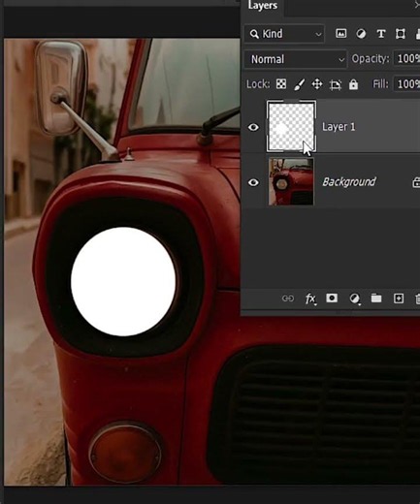Click the Fill value field

coord(406,84)
